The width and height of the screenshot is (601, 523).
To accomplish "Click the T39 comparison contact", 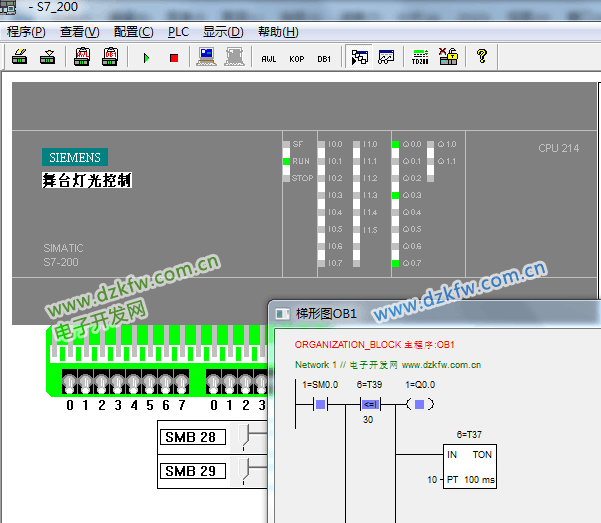I will pos(370,405).
